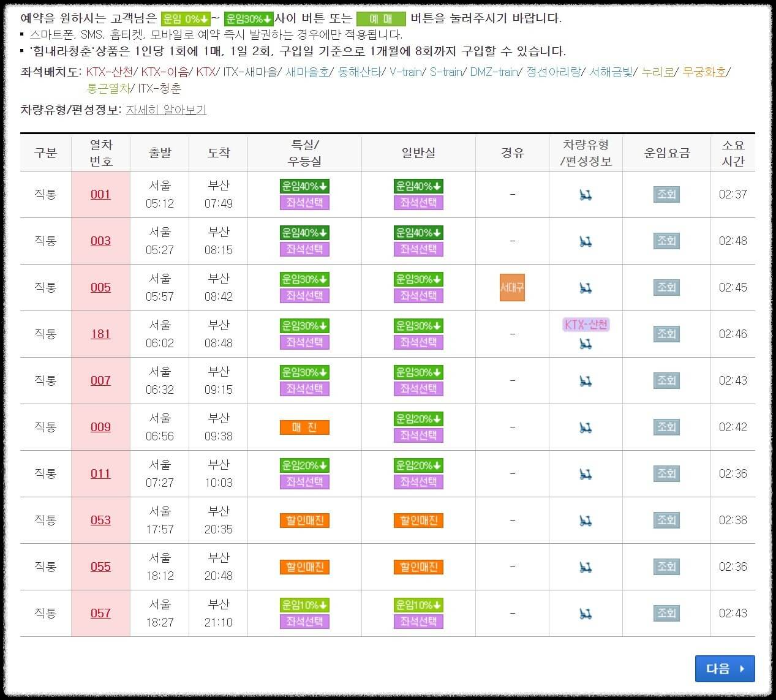Image resolution: width=776 pixels, height=700 pixels.
Task: Open details for train number 001
Action: (100, 194)
